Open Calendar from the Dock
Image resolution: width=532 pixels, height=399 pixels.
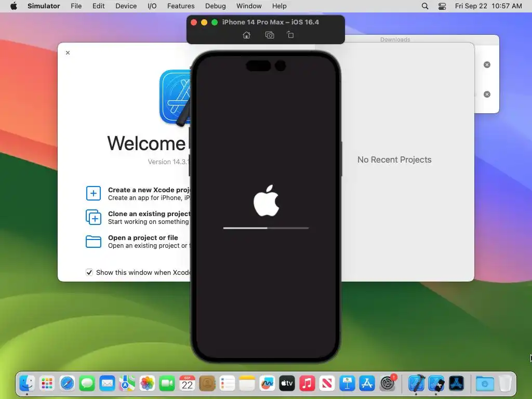[187, 383]
